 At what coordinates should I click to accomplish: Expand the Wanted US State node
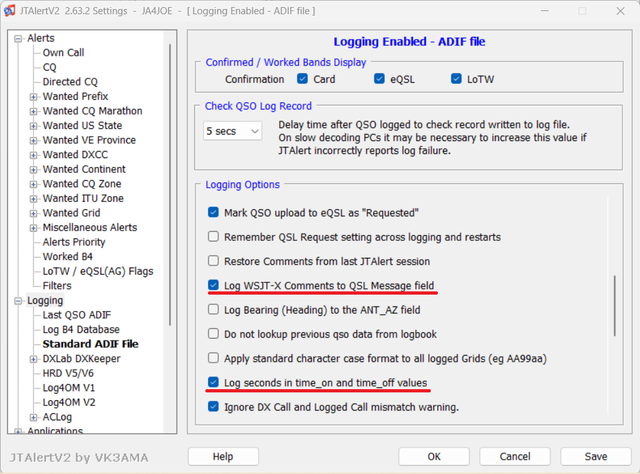click(33, 126)
